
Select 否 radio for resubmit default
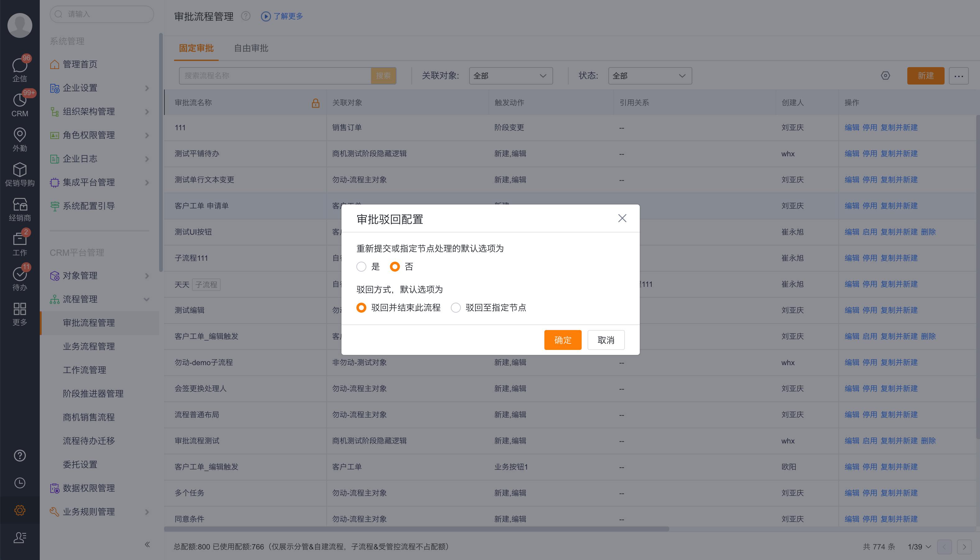[x=395, y=267]
